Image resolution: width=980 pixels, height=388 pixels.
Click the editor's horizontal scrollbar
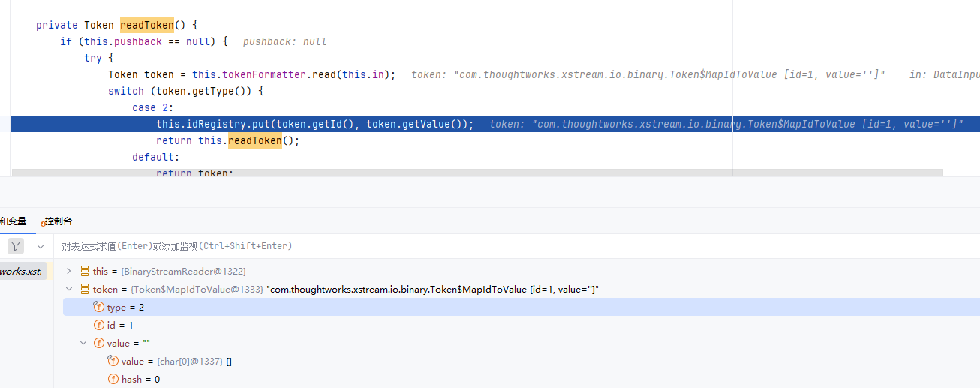click(477, 173)
